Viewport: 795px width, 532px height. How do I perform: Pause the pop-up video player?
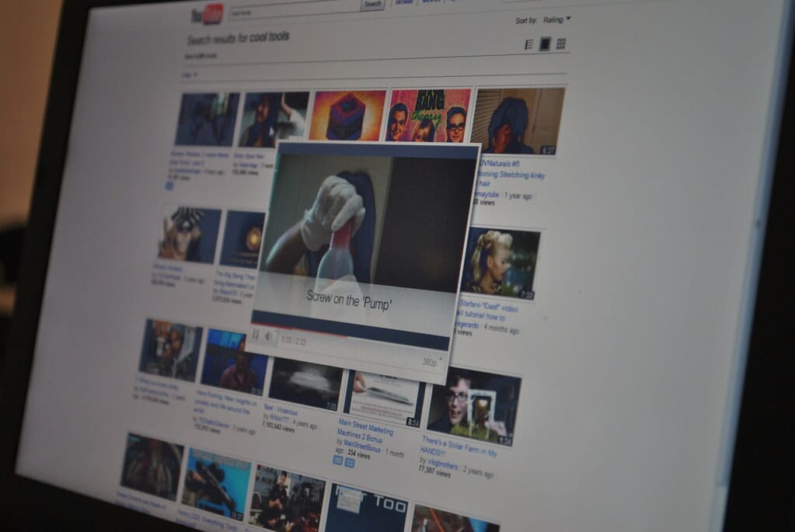point(256,335)
